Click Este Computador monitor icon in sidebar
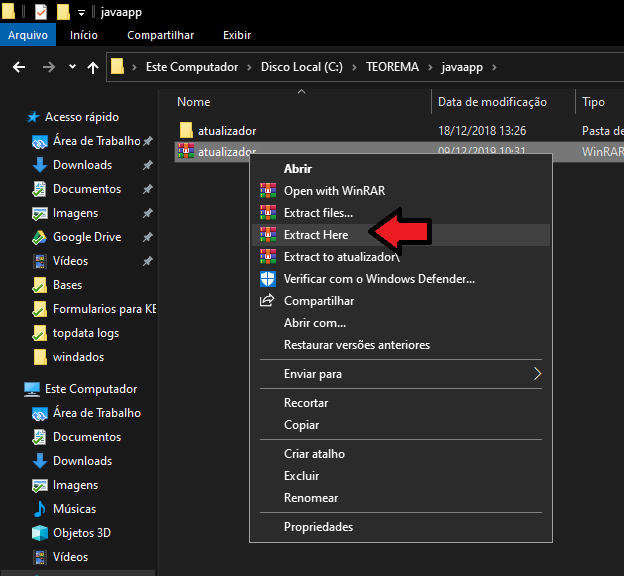 [x=32, y=389]
